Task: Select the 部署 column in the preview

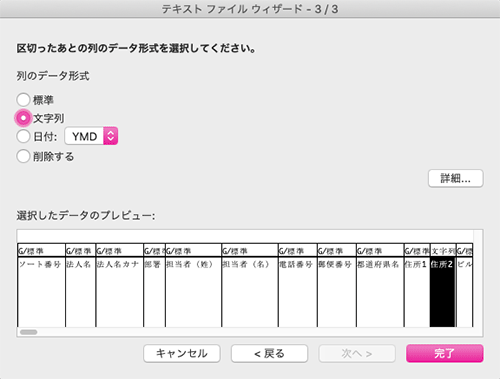Action: point(154,292)
